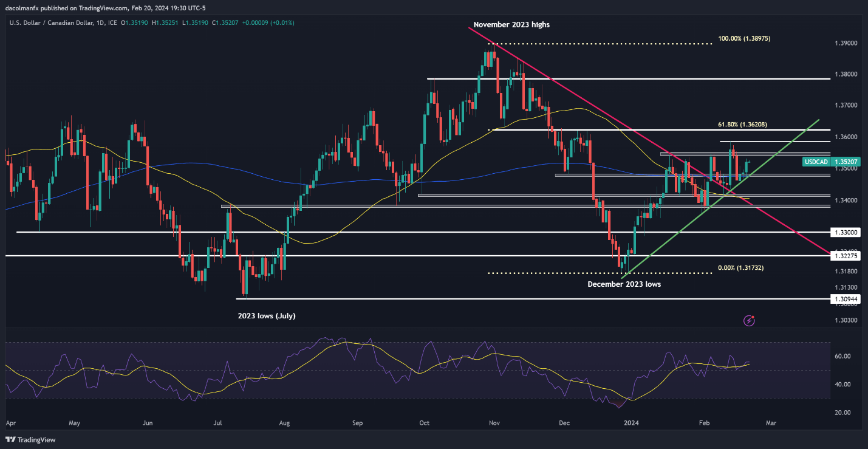The width and height of the screenshot is (868, 449).
Task: Click the purple lightning event icon
Action: point(749,320)
